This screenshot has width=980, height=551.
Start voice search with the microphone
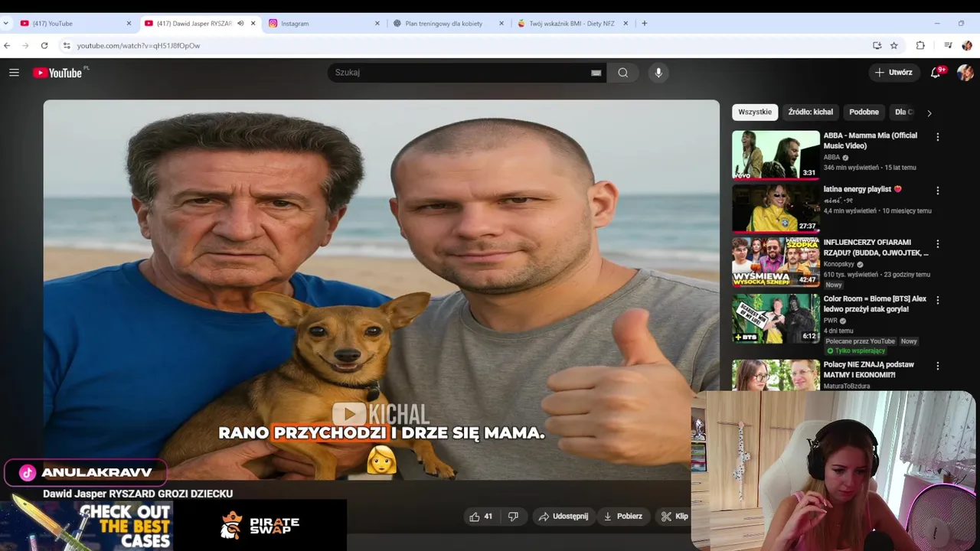[658, 73]
